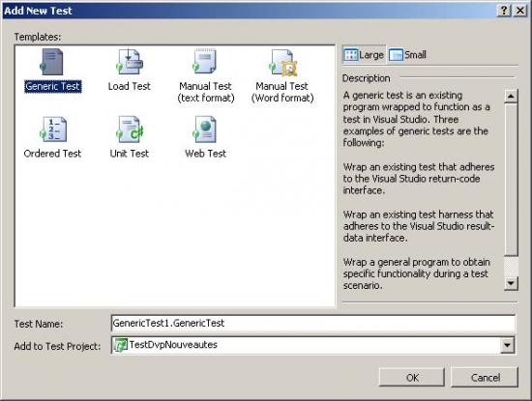
Task: Click the TestDvpNouveautes project icon
Action: tap(120, 345)
